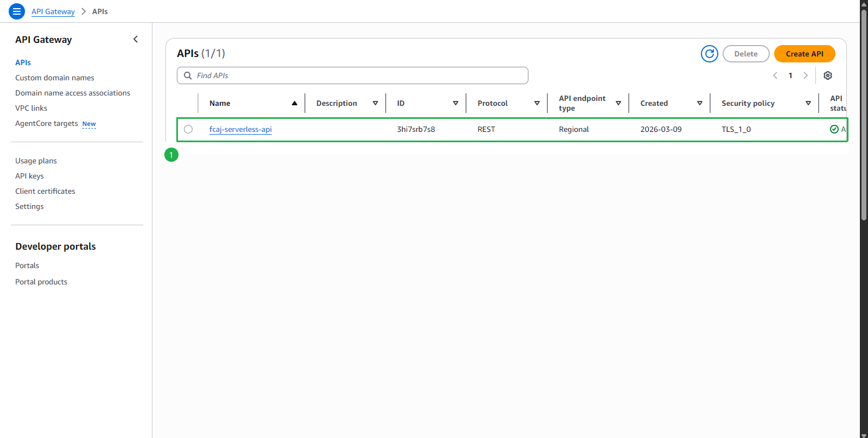Click the API ID 3hi7srb7s8 cell
868x438 pixels.
pos(416,129)
